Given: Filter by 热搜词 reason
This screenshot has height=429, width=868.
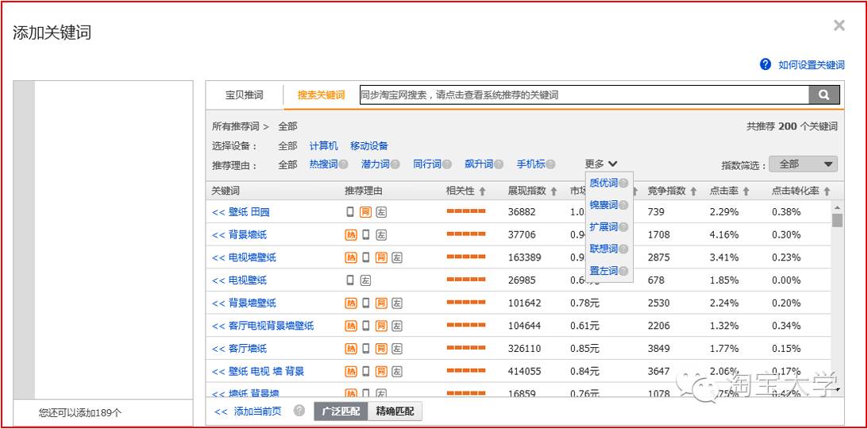Looking at the screenshot, I should (324, 164).
